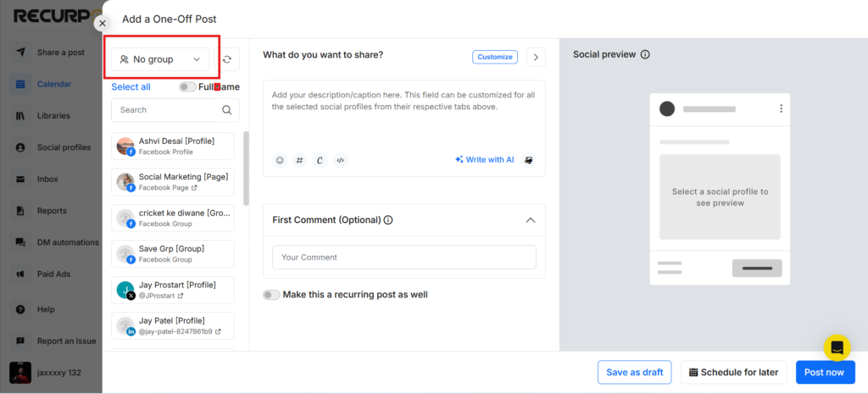Open external link for @JProstart
Viewport: 868px width, 394px height.
point(181,296)
